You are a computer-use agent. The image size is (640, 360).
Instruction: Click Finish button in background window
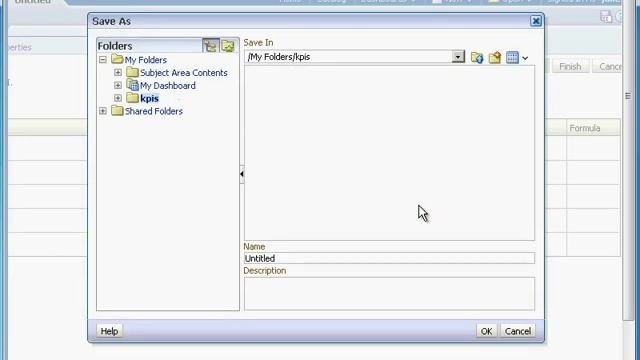(x=570, y=67)
